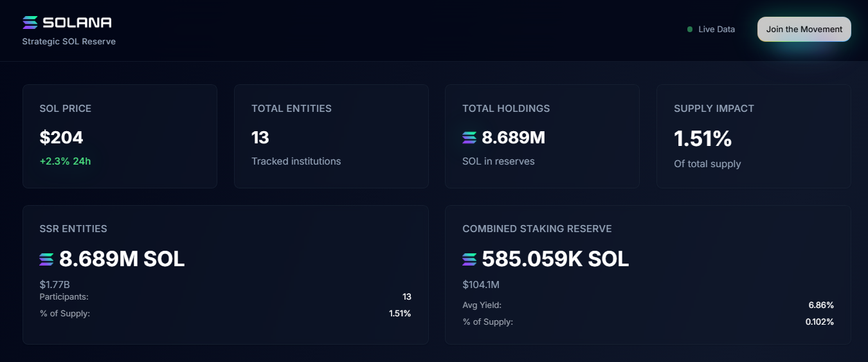Screen dimensions: 868x362
Task: Click the +2.3% 24h change text
Action: click(x=66, y=161)
